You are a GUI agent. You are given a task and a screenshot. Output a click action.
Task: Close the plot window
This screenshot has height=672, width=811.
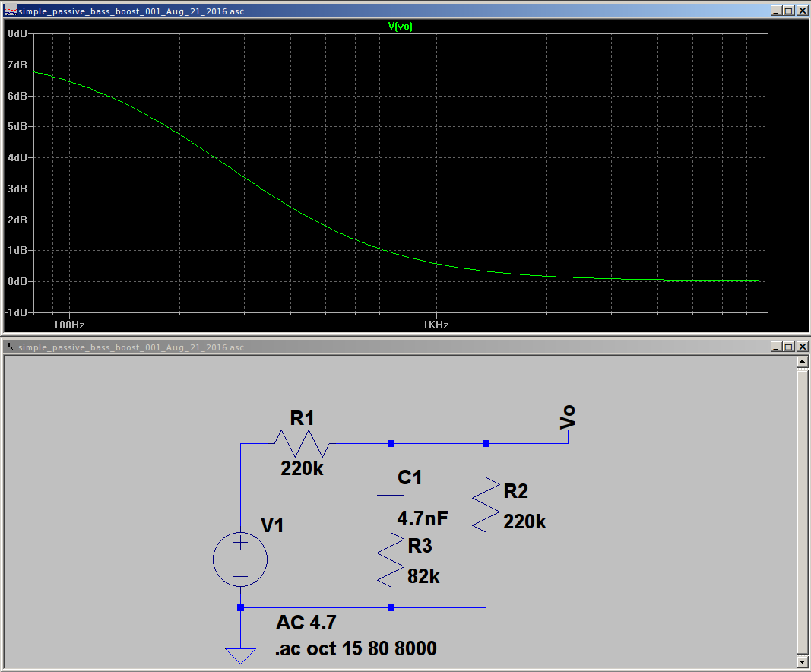tap(802, 11)
